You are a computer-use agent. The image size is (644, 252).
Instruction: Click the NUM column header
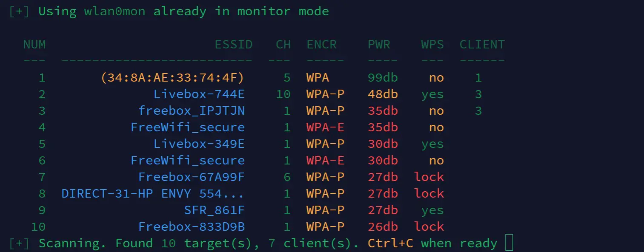[34, 45]
